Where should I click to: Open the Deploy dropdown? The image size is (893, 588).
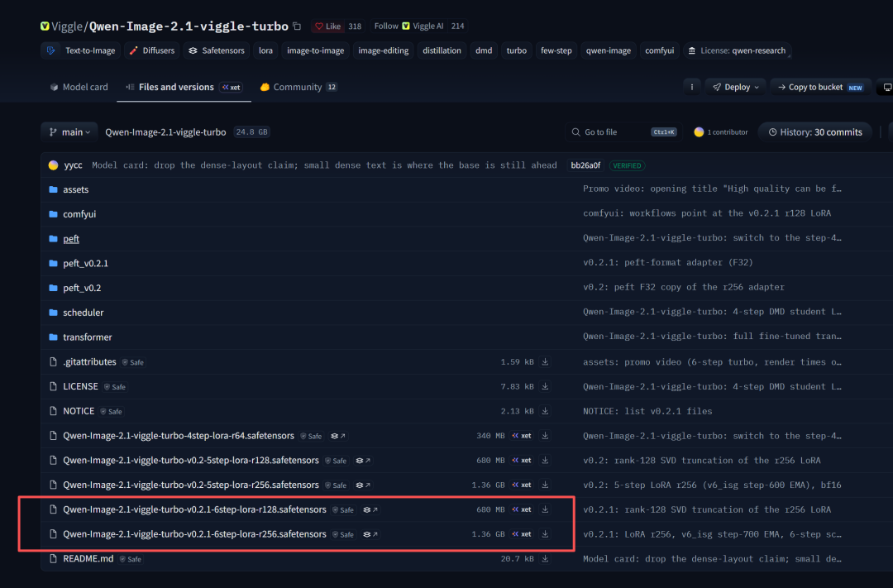point(736,87)
